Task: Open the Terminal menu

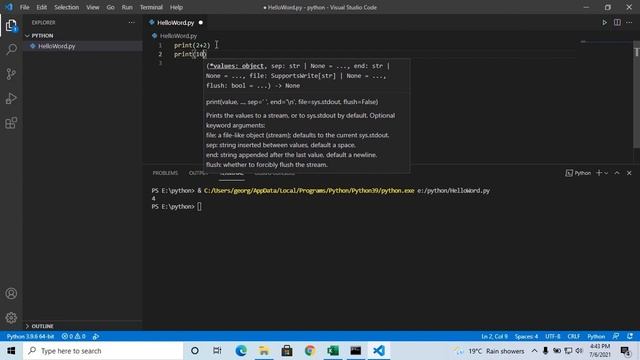Action: 151,7
